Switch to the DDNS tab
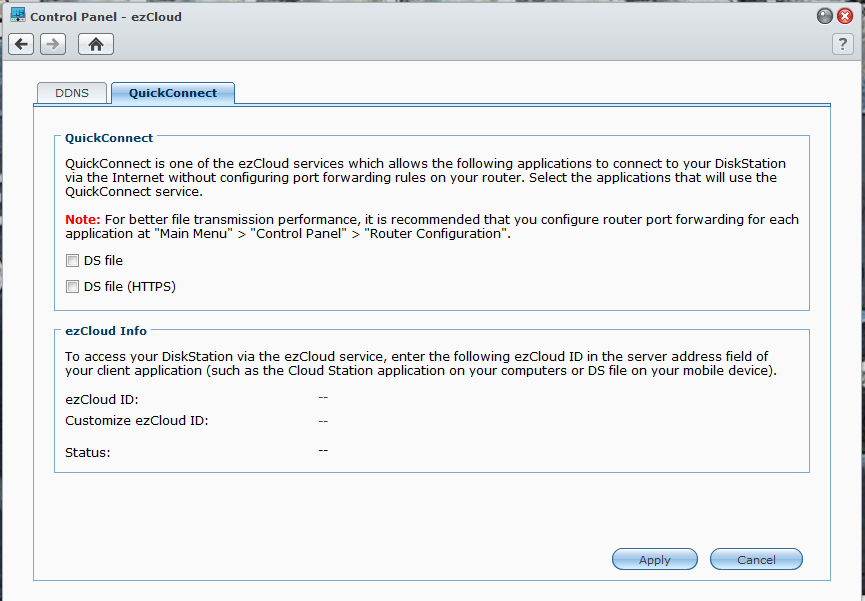The height and width of the screenshot is (601, 865). point(72,93)
